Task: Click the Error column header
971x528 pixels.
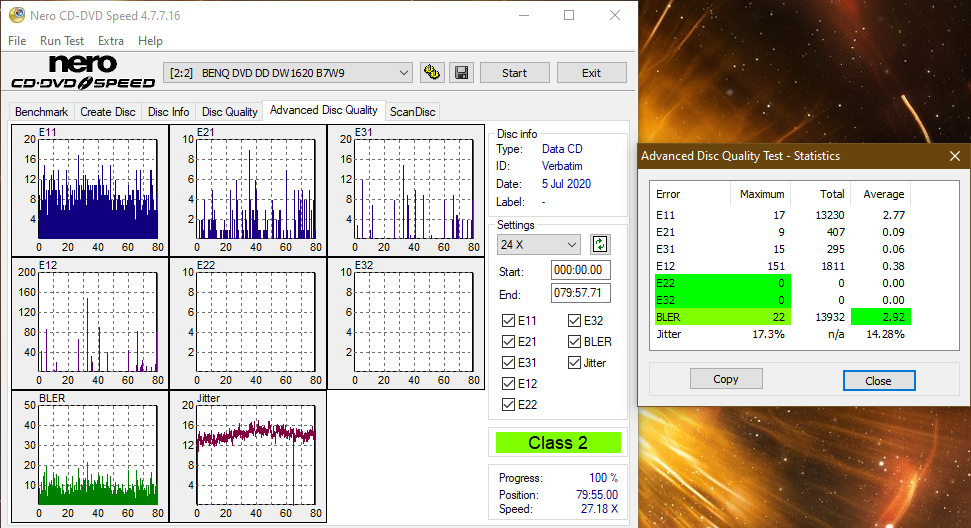Action: 668,194
